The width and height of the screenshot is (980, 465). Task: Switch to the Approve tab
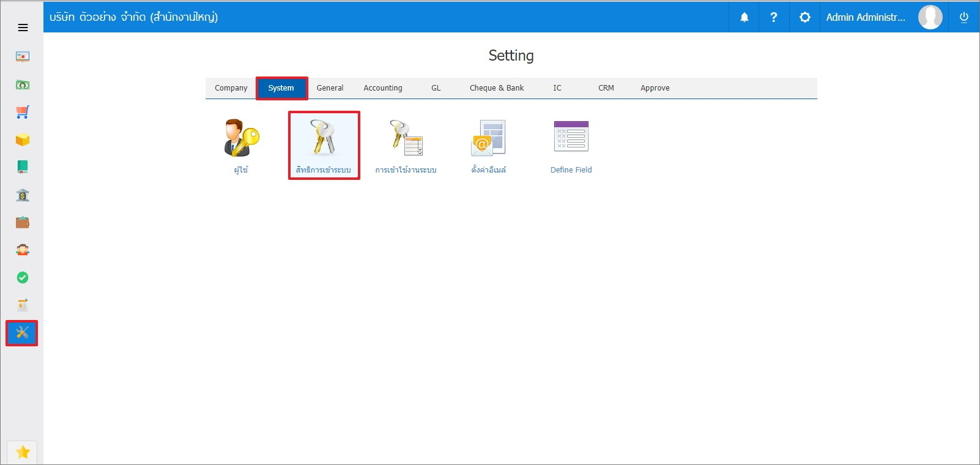(x=655, y=88)
